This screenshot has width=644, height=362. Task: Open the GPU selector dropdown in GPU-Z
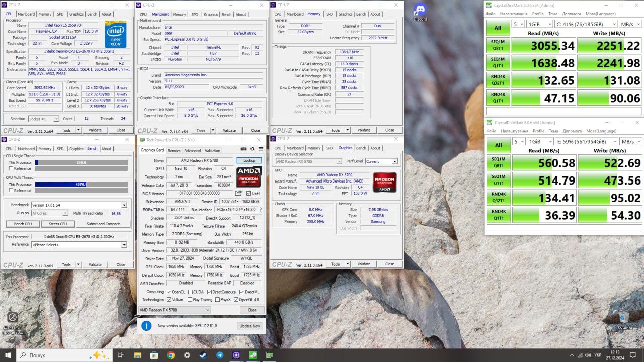(175, 310)
